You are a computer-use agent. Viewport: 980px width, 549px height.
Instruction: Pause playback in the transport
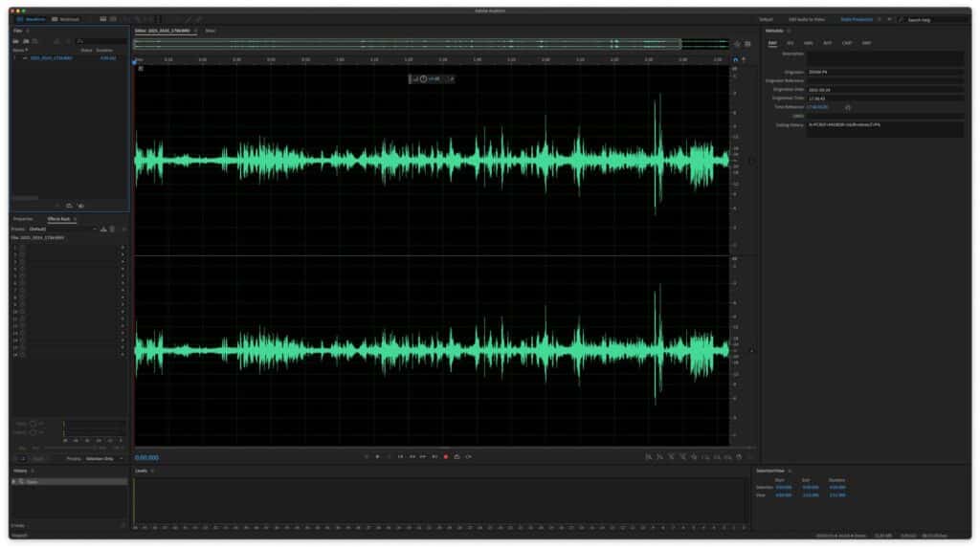pyautogui.click(x=389, y=456)
